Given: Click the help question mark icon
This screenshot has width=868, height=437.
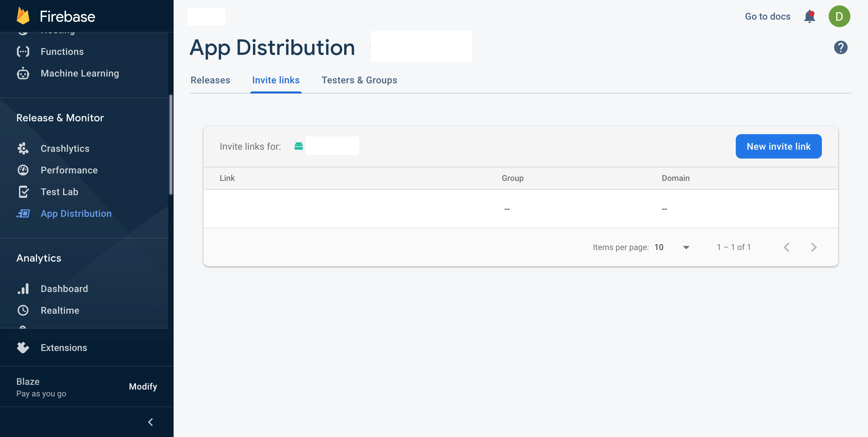Looking at the screenshot, I should 841,47.
